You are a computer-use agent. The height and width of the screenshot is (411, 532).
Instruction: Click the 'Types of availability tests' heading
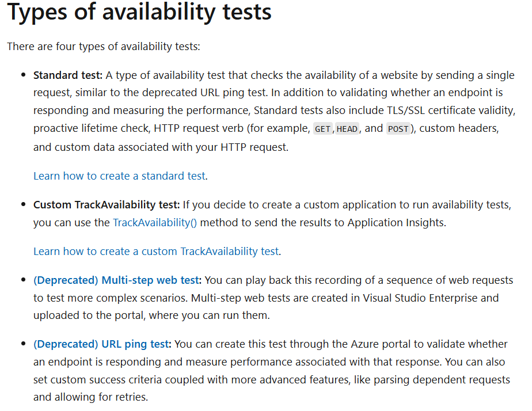click(139, 12)
